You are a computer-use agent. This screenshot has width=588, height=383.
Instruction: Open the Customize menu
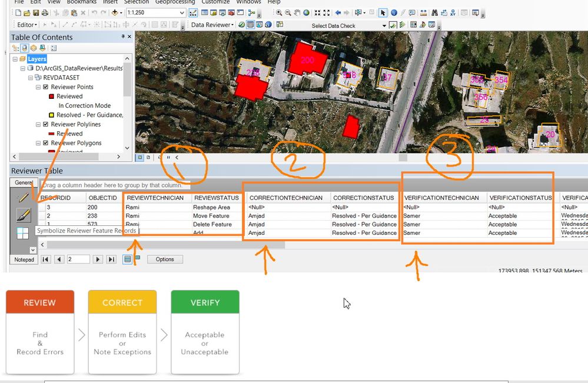pyautogui.click(x=215, y=2)
